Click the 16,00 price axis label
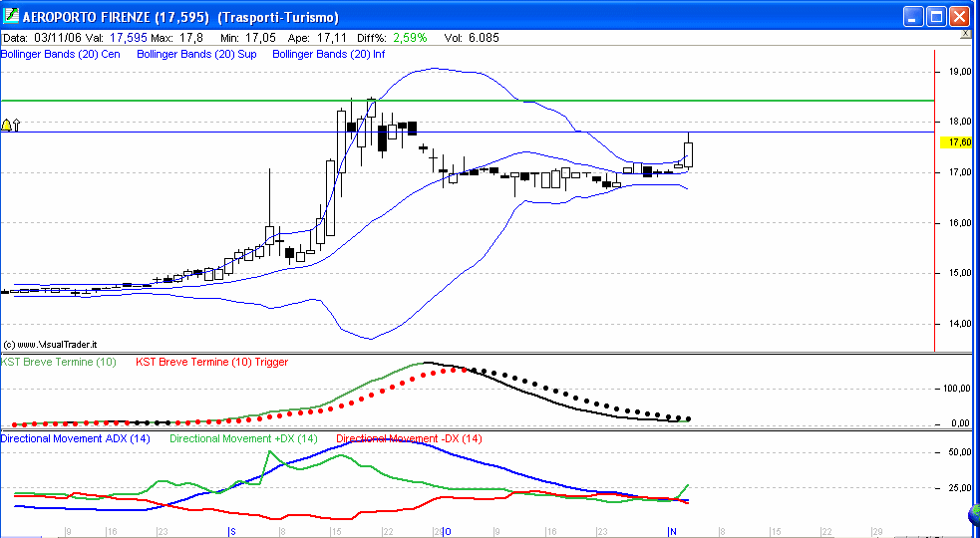Viewport: 980px width, 538px height. 961,223
